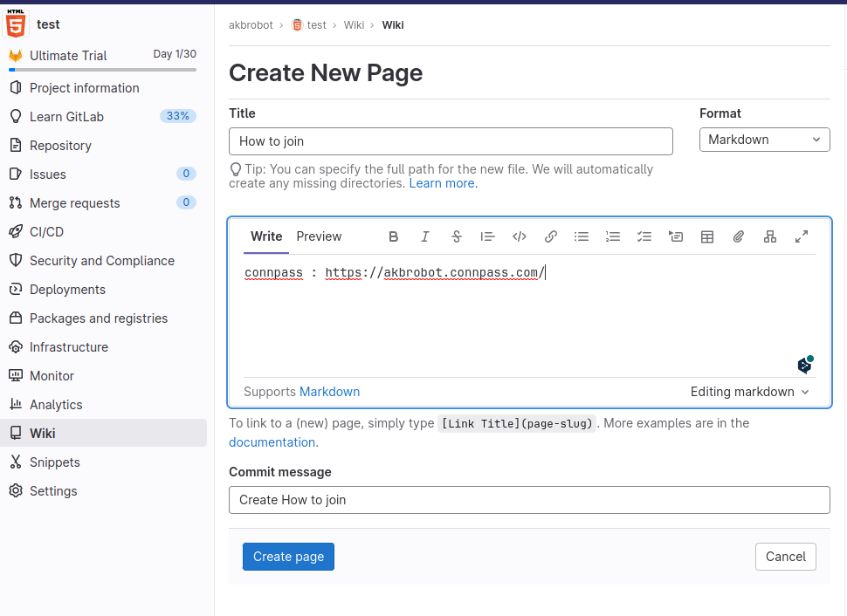Open the Markdown documentation link
The width and height of the screenshot is (847, 616).
(329, 392)
